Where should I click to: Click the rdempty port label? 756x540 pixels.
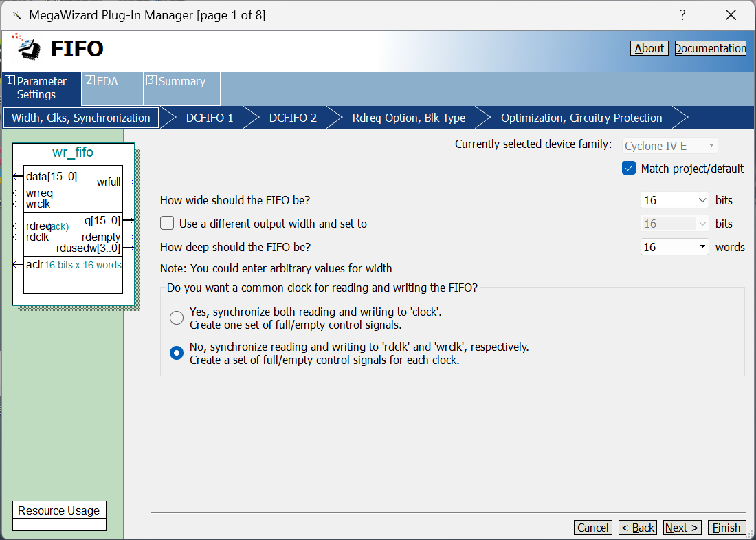pos(101,237)
